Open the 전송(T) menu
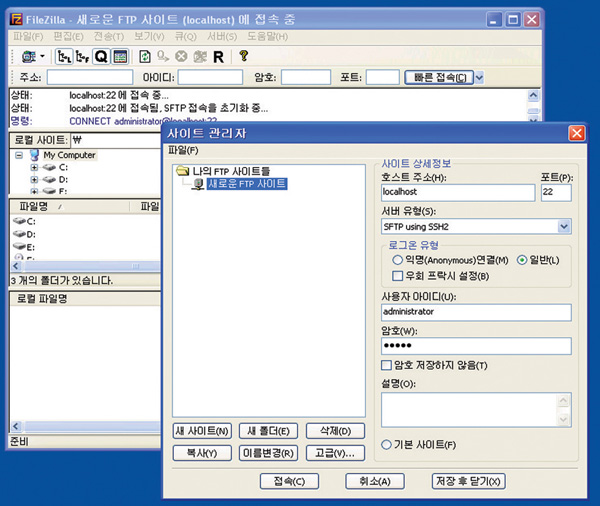 coord(109,36)
